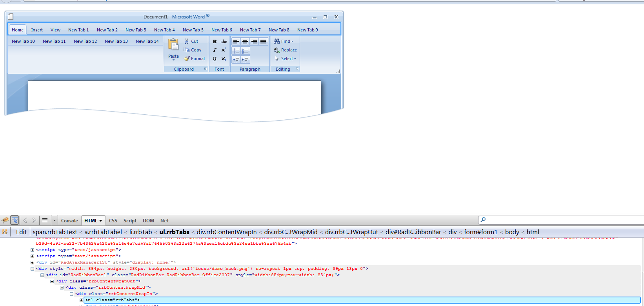644x306 pixels.
Task: Switch to the Firebug Script tab
Action: [130, 221]
